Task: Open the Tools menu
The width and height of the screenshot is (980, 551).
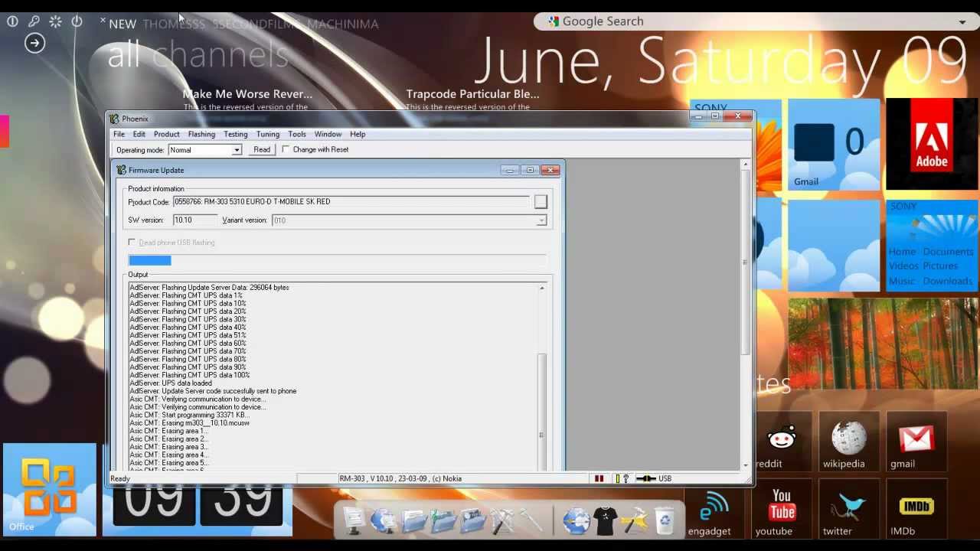Action: 297,134
